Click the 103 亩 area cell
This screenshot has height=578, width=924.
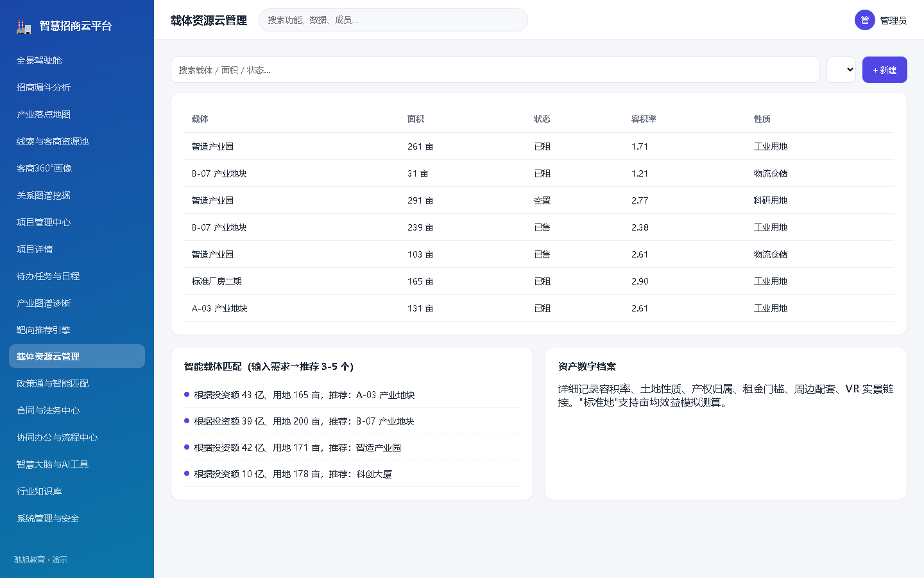[420, 254]
